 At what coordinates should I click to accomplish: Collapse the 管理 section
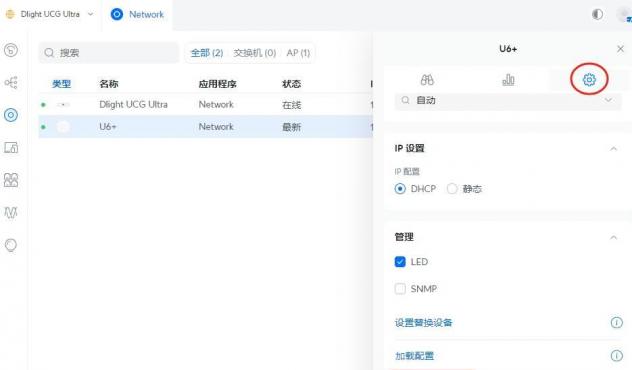[x=613, y=237]
